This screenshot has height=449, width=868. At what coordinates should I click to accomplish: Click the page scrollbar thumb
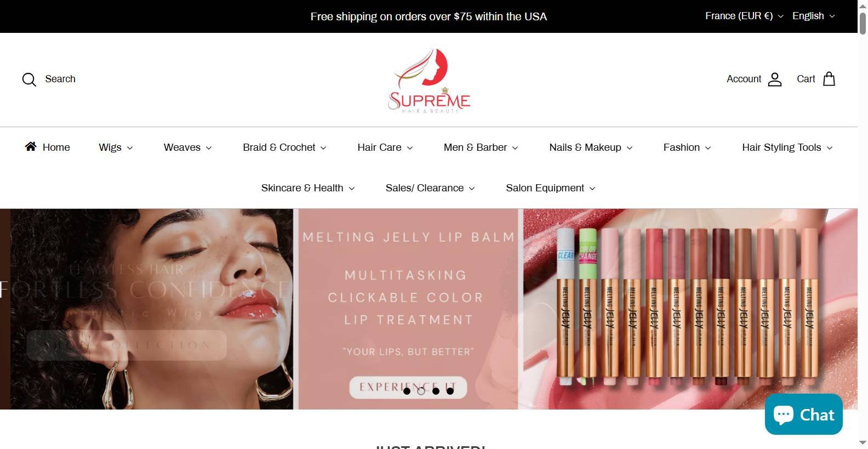pyautogui.click(x=863, y=23)
